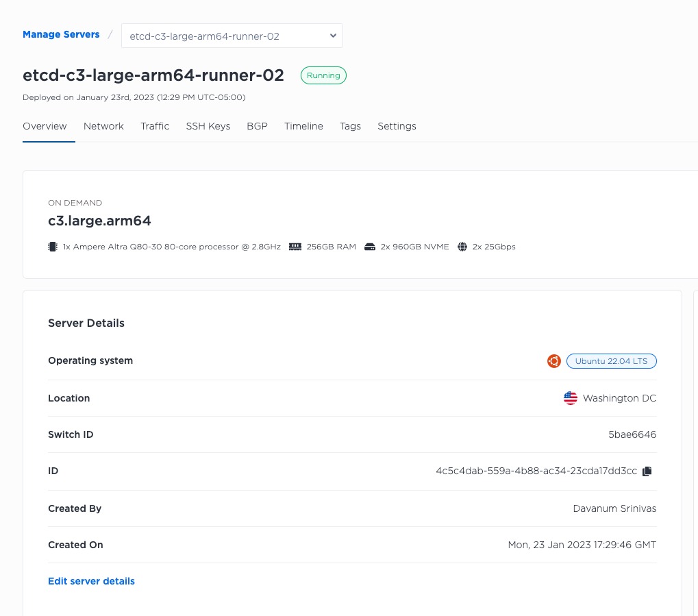The width and height of the screenshot is (698, 616).
Task: Click the NVME disk drive icon
Action: 370,246
